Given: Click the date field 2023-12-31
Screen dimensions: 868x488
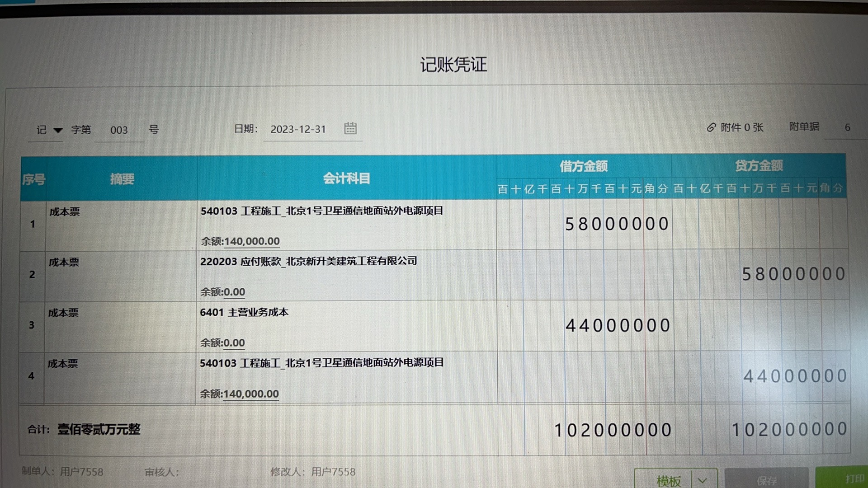Looking at the screenshot, I should [x=298, y=129].
